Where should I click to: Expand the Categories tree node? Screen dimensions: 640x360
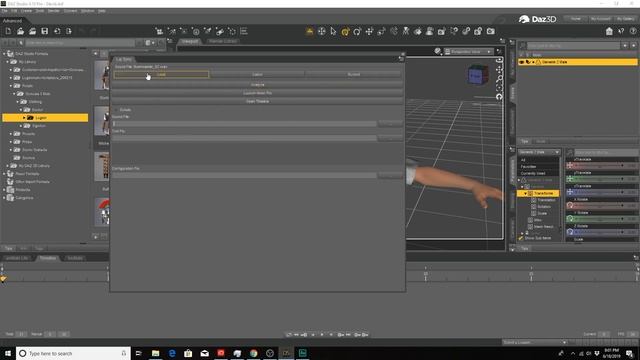4,198
